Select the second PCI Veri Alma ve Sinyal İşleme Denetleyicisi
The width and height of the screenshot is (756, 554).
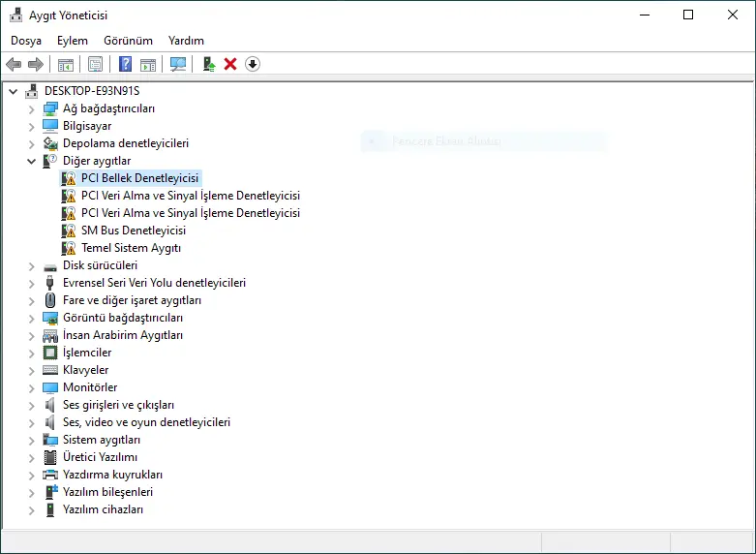click(x=191, y=213)
